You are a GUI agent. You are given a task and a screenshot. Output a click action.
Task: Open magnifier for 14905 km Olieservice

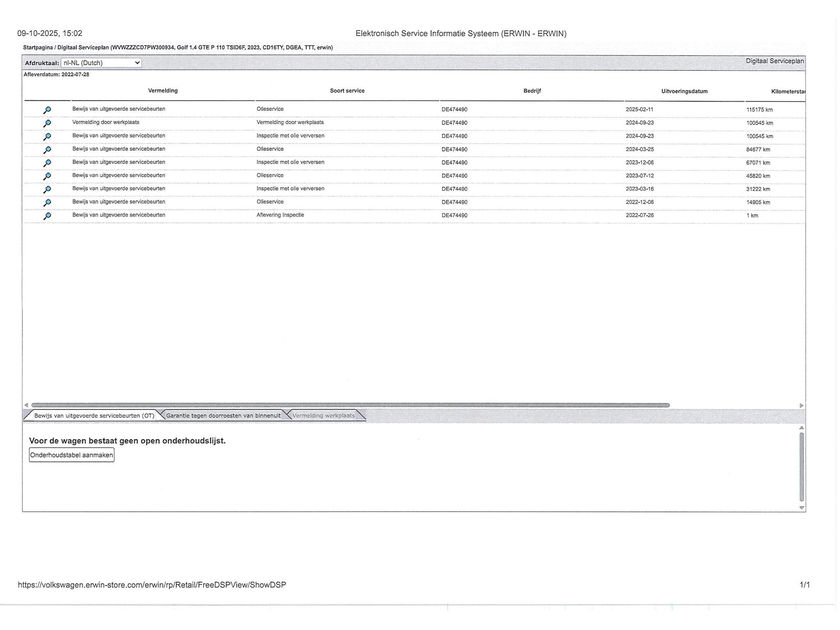(x=47, y=203)
